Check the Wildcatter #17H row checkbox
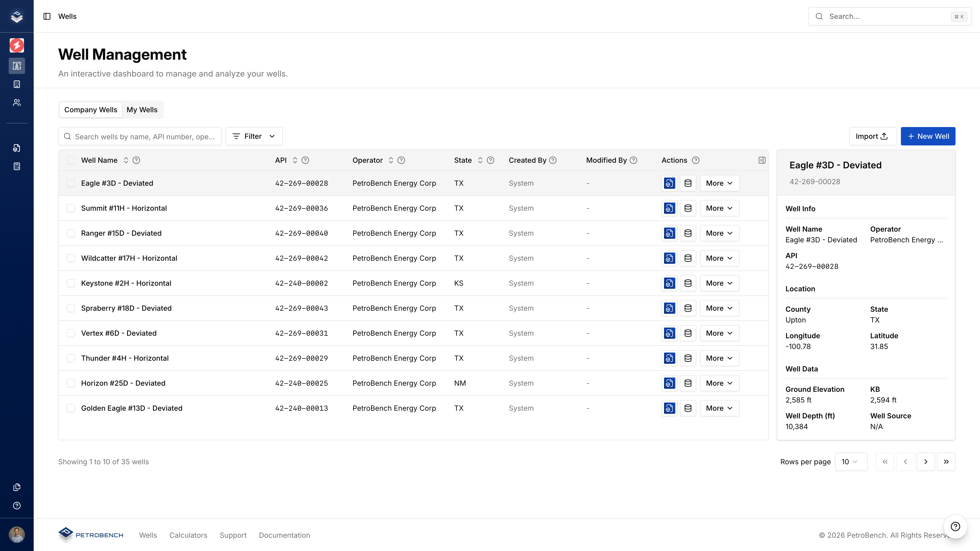Screen dimensions: 980x551 [x=71, y=258]
